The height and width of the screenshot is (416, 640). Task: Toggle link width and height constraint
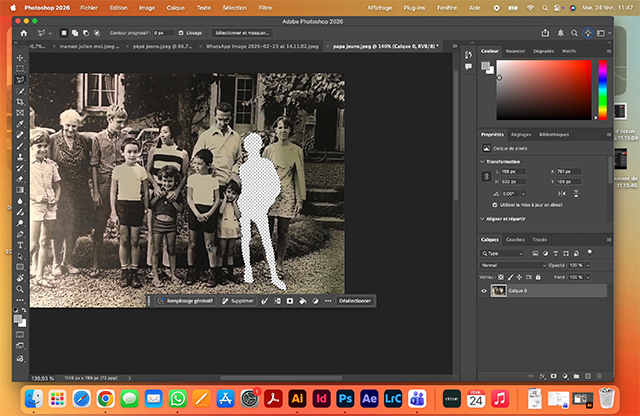tap(486, 176)
